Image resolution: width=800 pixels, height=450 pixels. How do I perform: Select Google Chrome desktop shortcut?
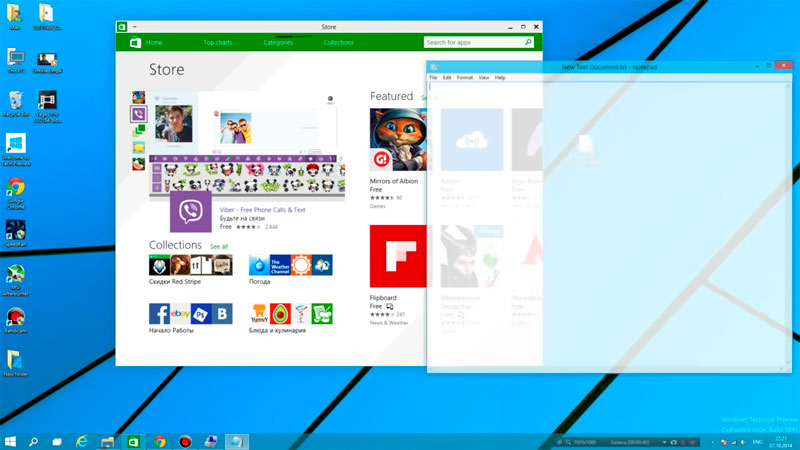pyautogui.click(x=15, y=193)
